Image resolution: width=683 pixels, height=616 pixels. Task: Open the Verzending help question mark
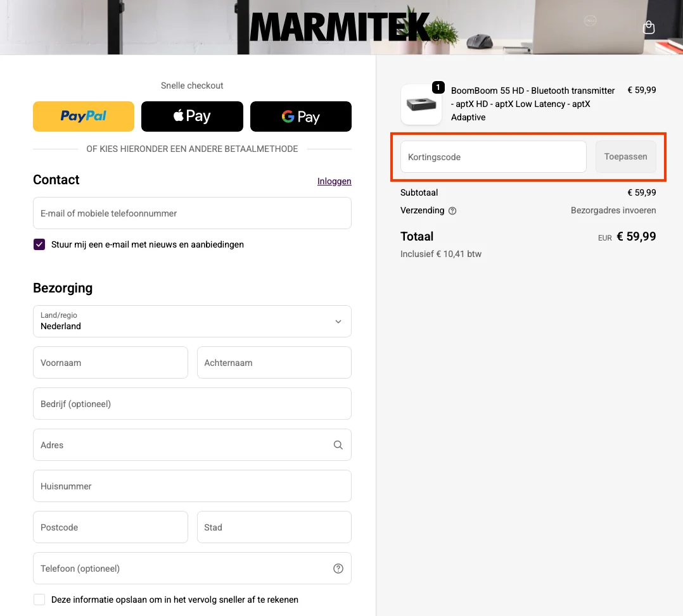[452, 210]
